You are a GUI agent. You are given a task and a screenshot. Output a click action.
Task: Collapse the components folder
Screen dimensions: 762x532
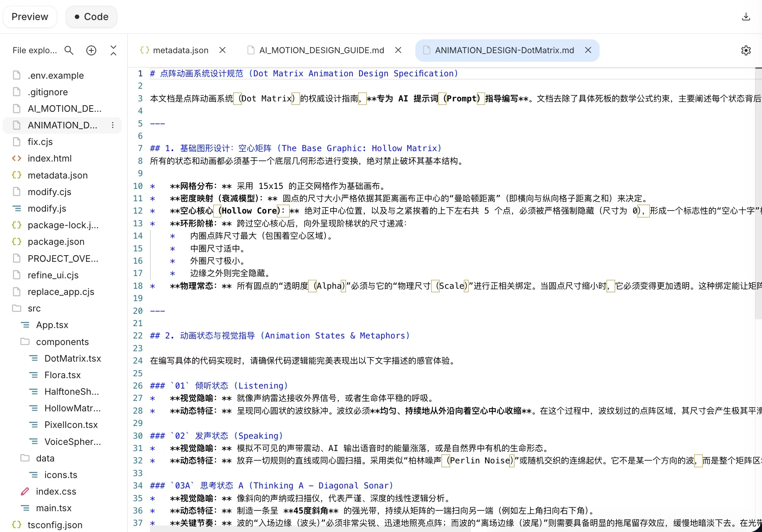tap(62, 342)
